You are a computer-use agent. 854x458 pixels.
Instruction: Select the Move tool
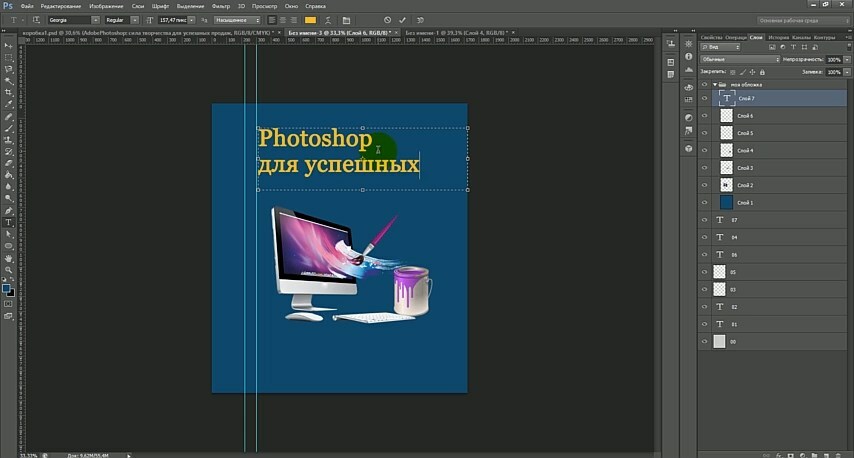tap(8, 46)
